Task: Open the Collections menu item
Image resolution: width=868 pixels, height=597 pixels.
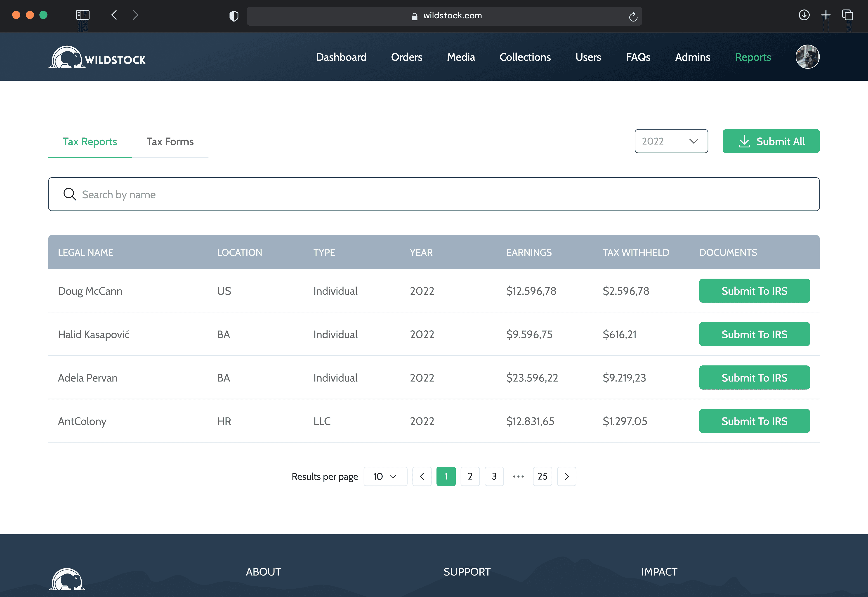Action: pos(525,57)
